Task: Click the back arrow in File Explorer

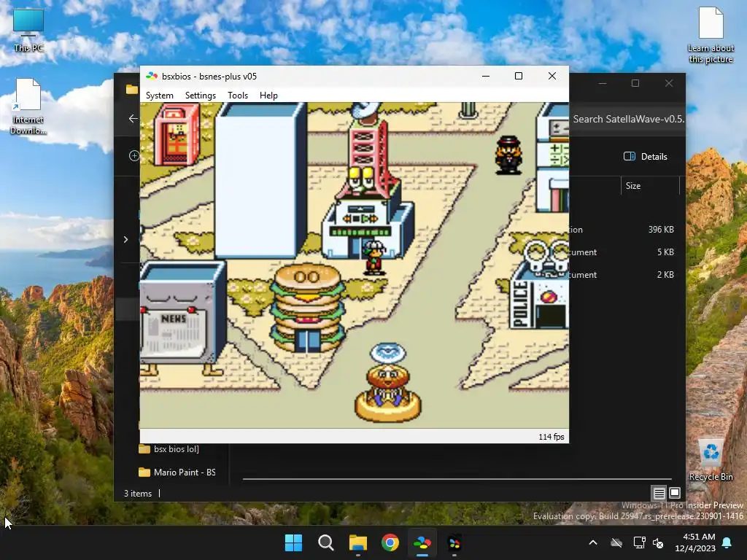Action: pyautogui.click(x=133, y=119)
